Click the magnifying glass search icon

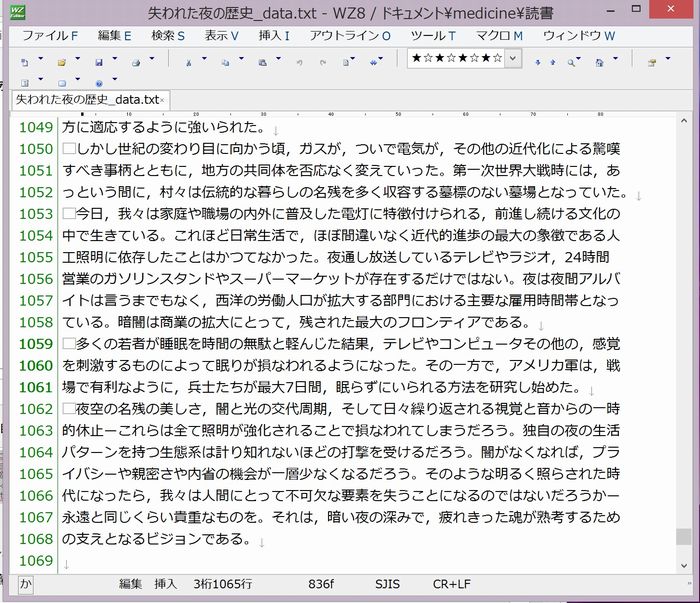tap(571, 63)
